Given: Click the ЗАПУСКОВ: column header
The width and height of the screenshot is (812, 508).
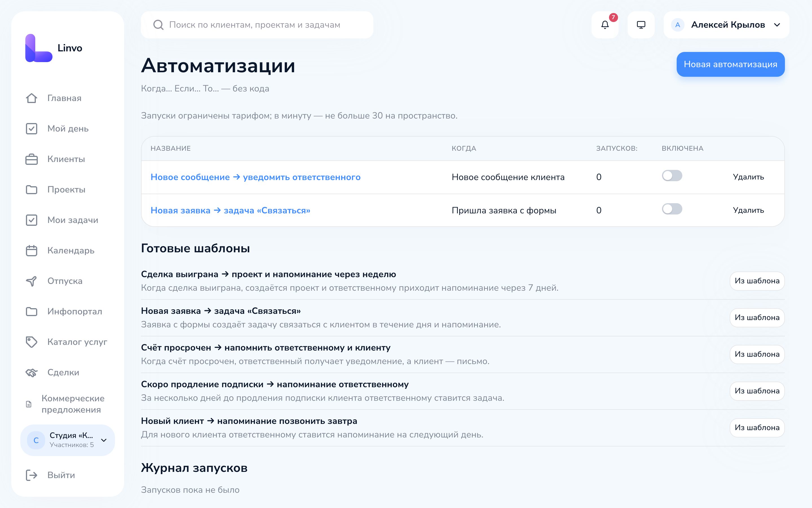Looking at the screenshot, I should tap(616, 148).
